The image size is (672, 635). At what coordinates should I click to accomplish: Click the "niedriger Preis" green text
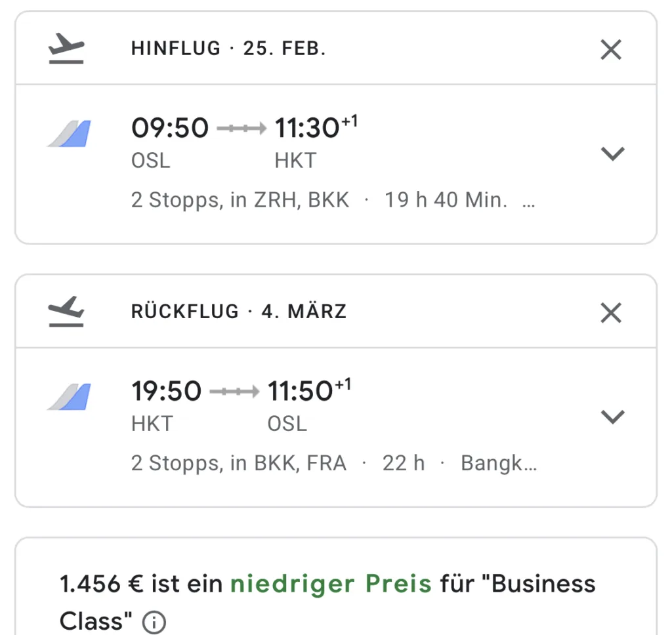[x=331, y=584]
